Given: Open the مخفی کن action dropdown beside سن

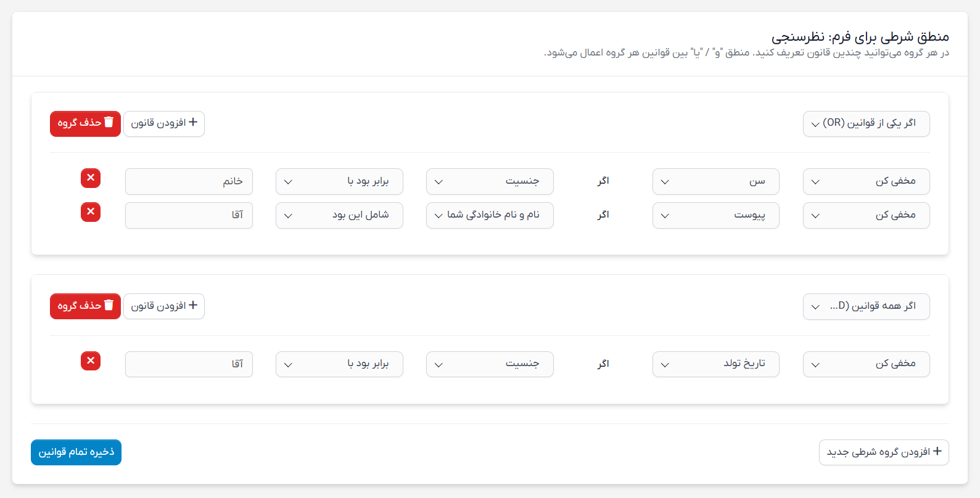Looking at the screenshot, I should click(866, 182).
